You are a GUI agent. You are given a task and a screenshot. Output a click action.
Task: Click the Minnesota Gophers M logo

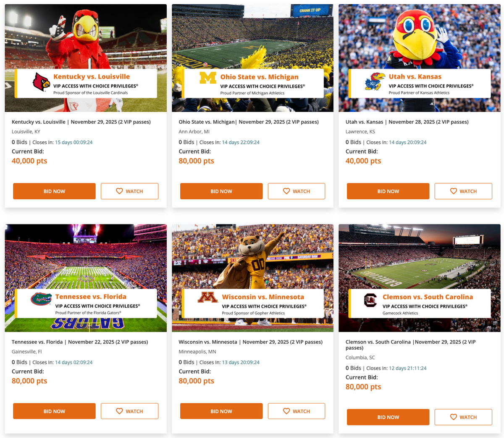tap(207, 298)
